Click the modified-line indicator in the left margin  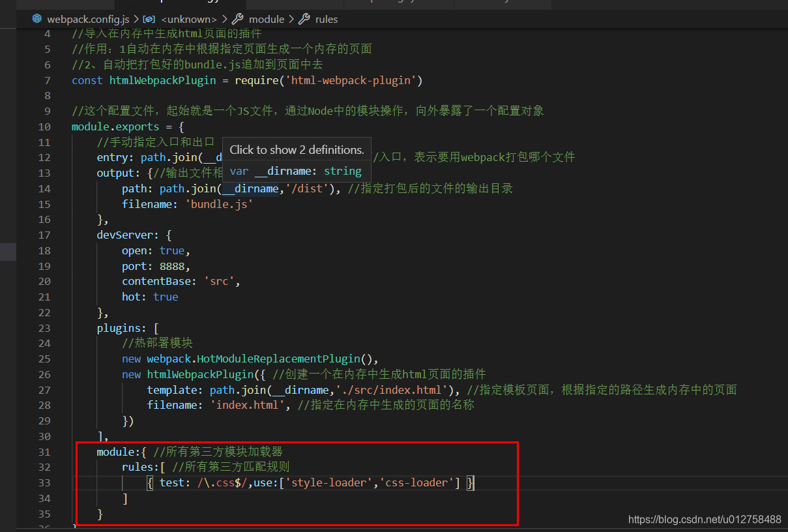coord(7,250)
